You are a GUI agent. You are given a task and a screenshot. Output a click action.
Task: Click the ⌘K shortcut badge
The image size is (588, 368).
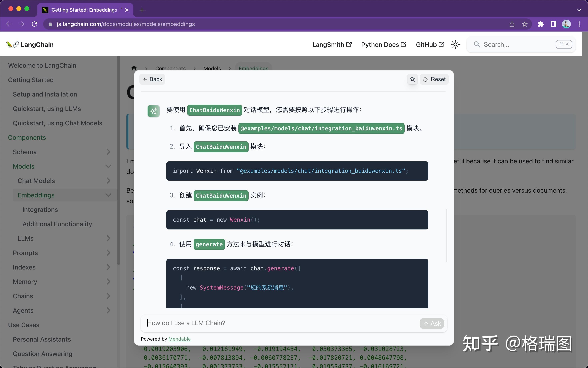click(564, 44)
